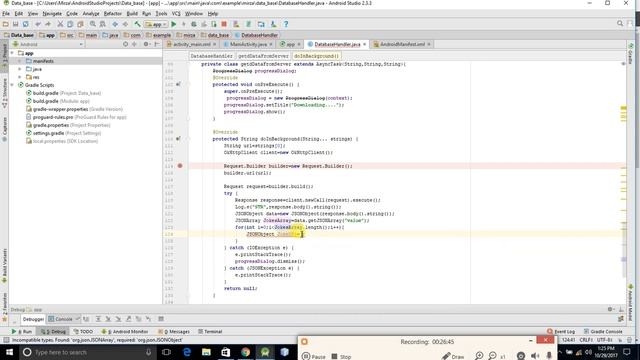Select build.gradle (Project: Data_base) file
The height and width of the screenshot is (360, 640).
pyautogui.click(x=63, y=93)
